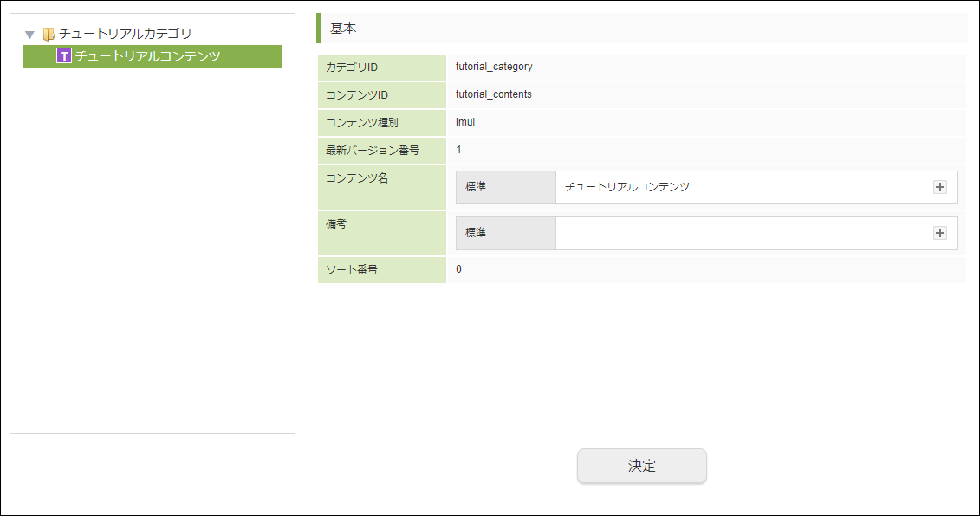This screenshot has height=516, width=980.
Task: Click the カテゴリID label cell
Action: point(382,68)
